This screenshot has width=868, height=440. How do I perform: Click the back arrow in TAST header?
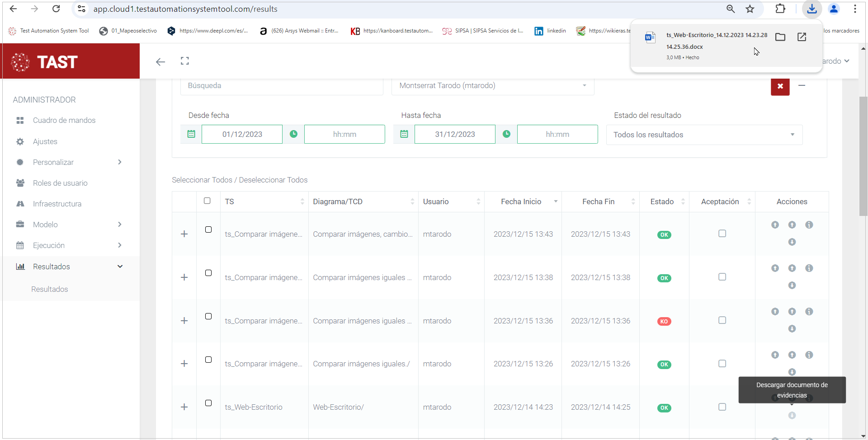point(160,62)
